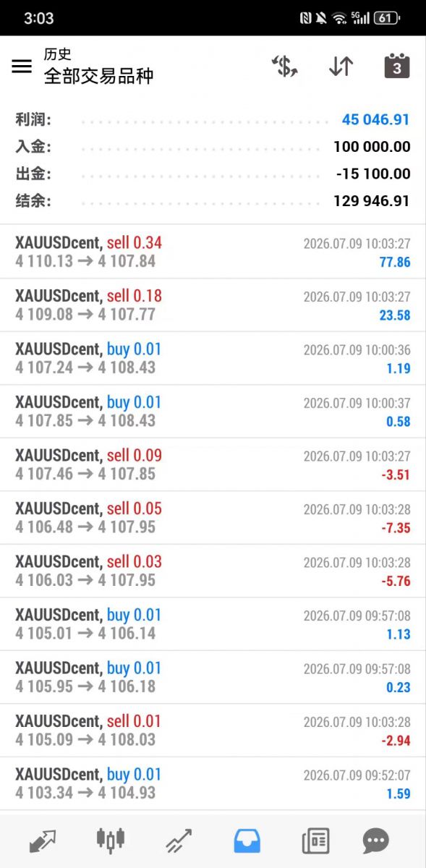Open the Trade tab with trend arrow
This screenshot has height=868, width=426.
coord(179,841)
